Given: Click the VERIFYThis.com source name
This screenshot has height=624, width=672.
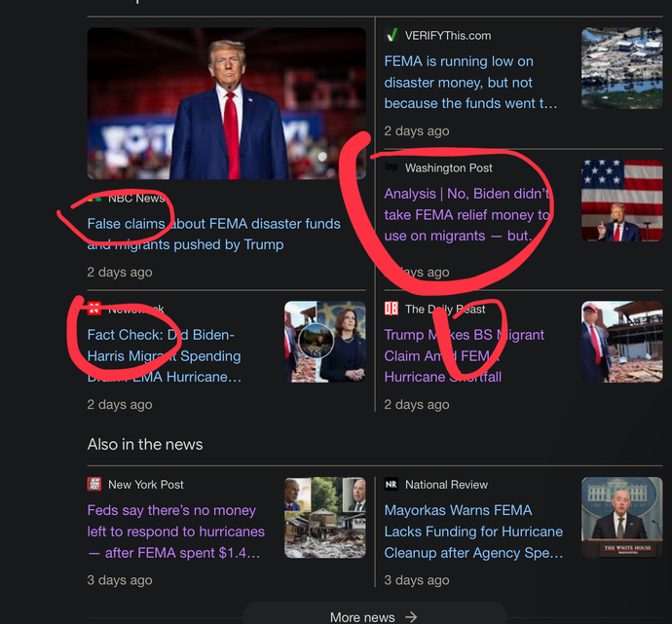Looking at the screenshot, I should pos(448,36).
